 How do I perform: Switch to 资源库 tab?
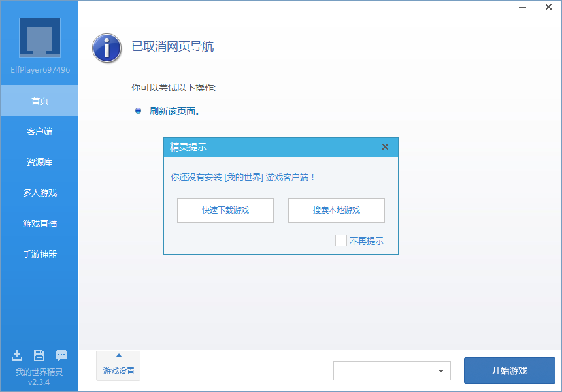tap(39, 162)
